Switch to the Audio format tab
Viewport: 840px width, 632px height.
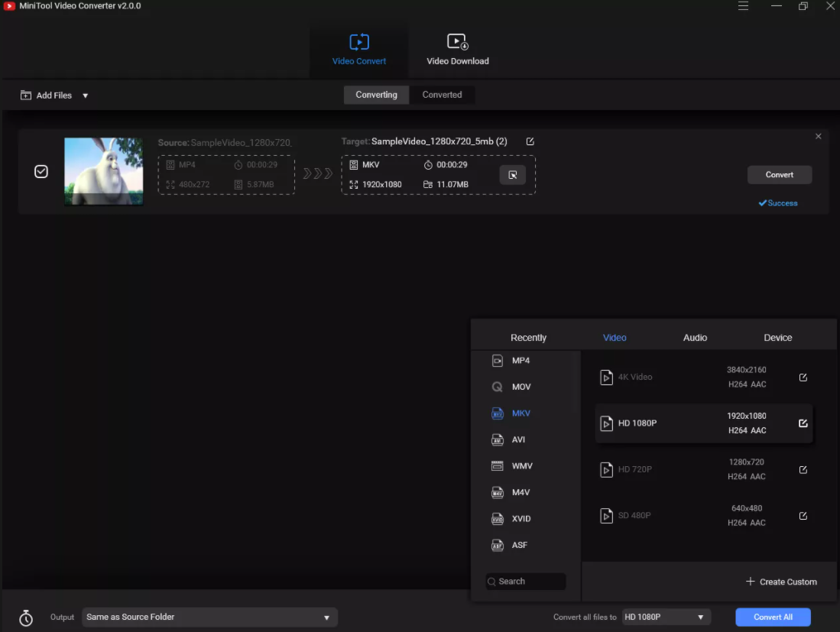(695, 338)
